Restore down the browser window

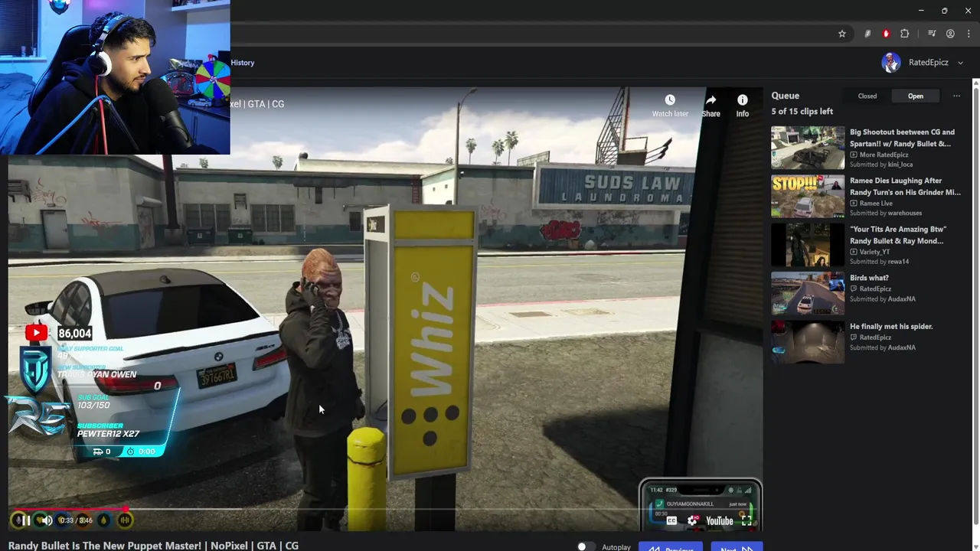click(944, 11)
